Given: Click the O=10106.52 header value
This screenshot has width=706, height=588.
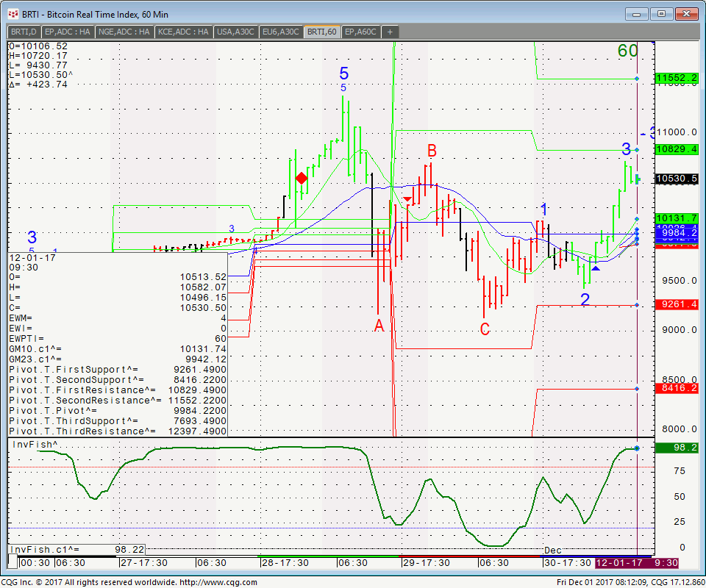Looking at the screenshot, I should click(x=38, y=46).
